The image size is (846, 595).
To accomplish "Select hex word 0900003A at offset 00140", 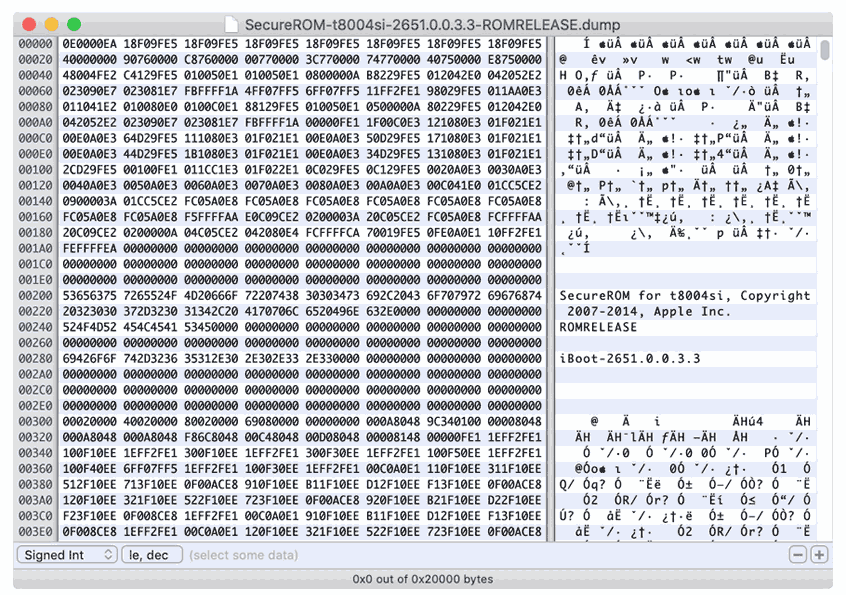I will pyautogui.click(x=90, y=201).
